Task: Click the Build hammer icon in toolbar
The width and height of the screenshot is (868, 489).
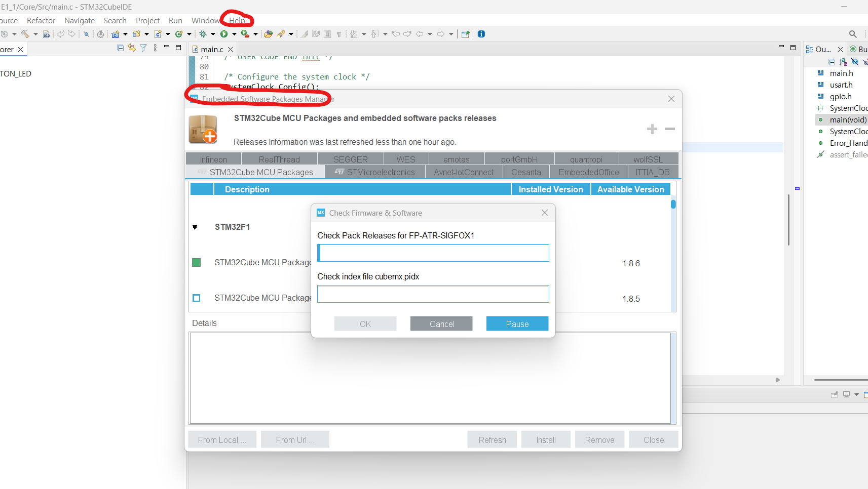Action: point(25,34)
